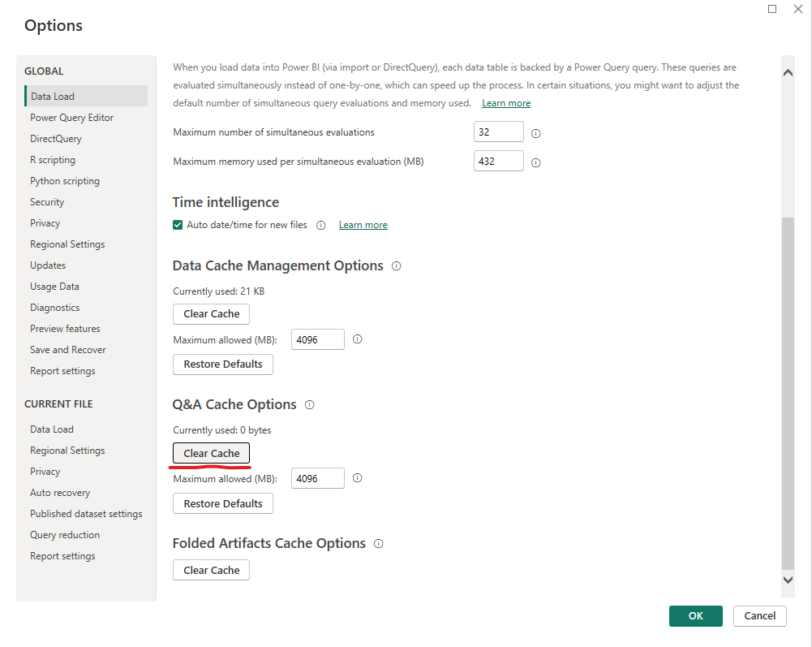Open Current File Data Load
This screenshot has height=647, width=812.
[52, 429]
